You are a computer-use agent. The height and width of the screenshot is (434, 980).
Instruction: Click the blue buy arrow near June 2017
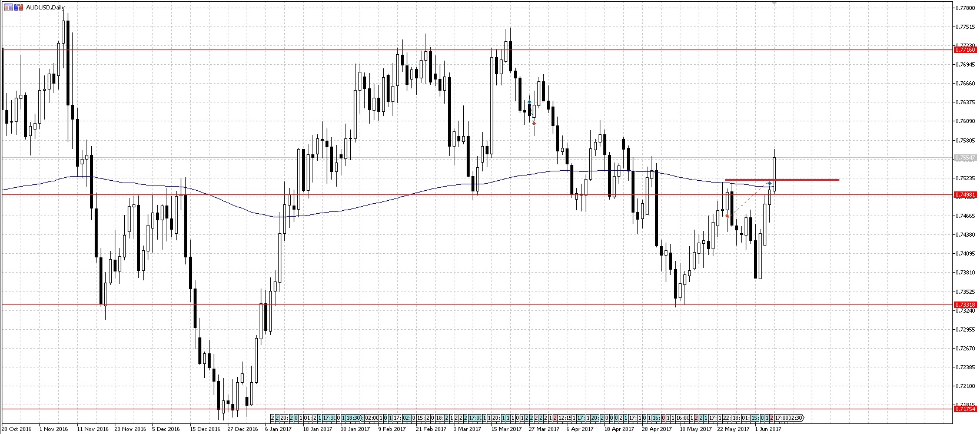769,184
